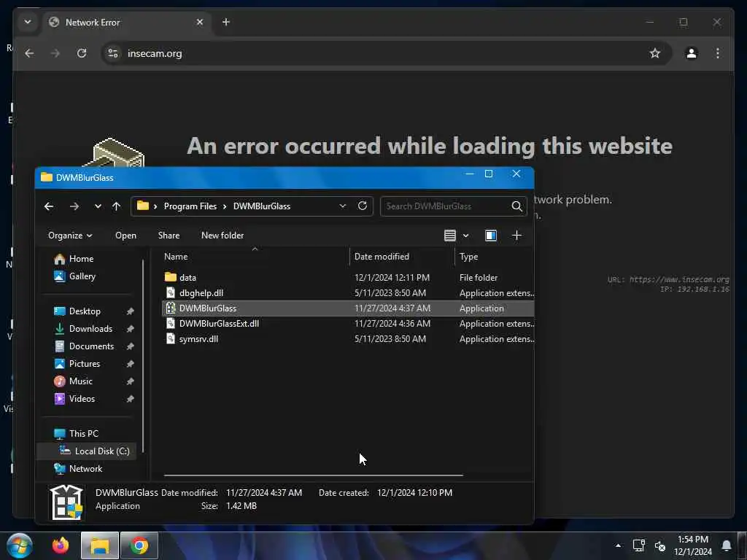Image resolution: width=747 pixels, height=560 pixels.
Task: Open Chrome tab search dropdown
Action: coord(28,22)
